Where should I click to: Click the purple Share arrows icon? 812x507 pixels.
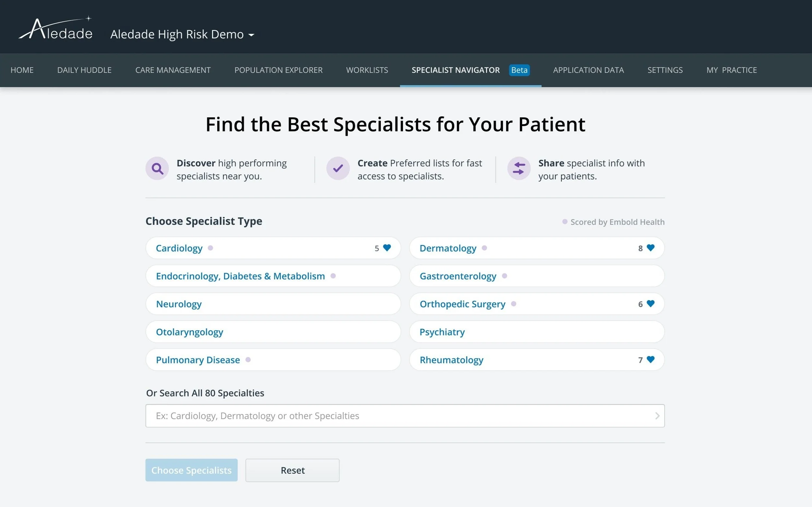point(519,168)
